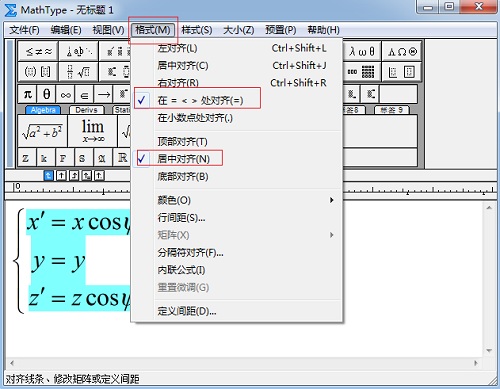This screenshot has height=389, width=500.
Task: Insert the theta symbol
Action: click(x=46, y=94)
